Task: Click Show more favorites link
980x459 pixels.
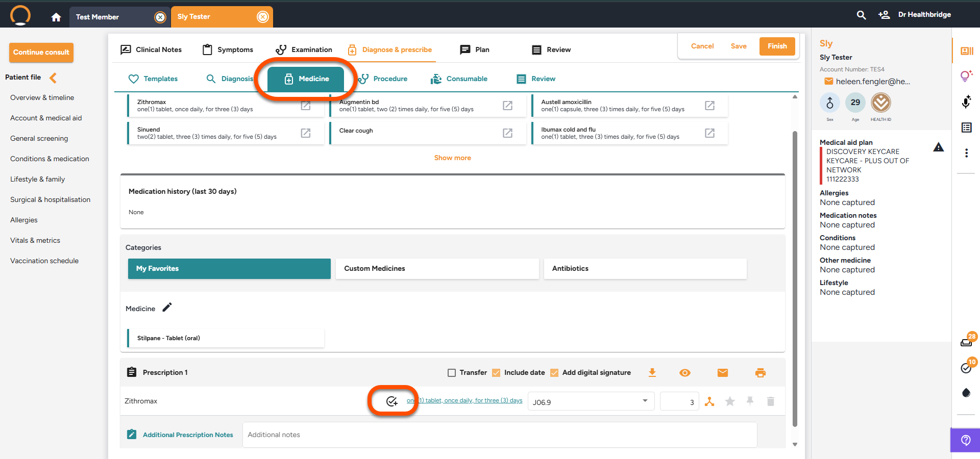Action: 453,158
